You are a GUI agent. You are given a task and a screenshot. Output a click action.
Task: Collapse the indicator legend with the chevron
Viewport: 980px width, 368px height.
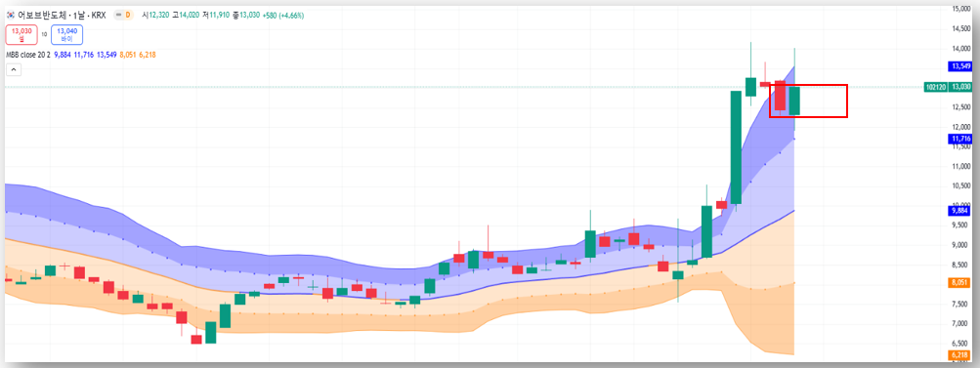(x=13, y=69)
